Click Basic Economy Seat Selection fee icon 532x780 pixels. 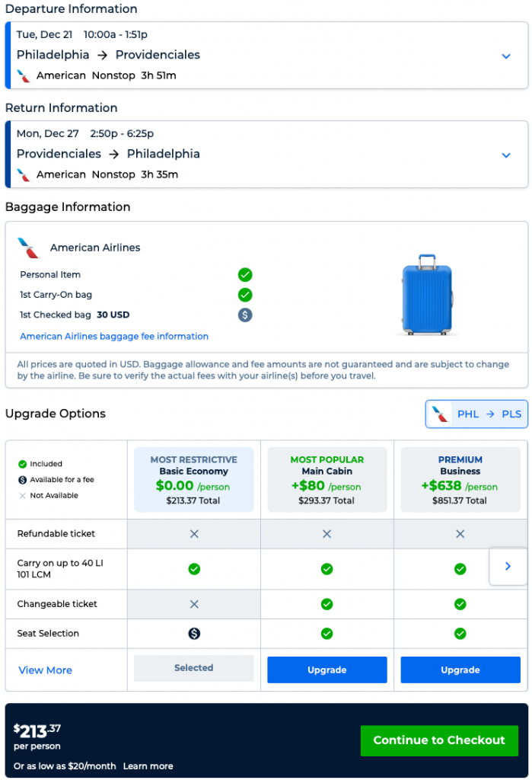(x=194, y=633)
